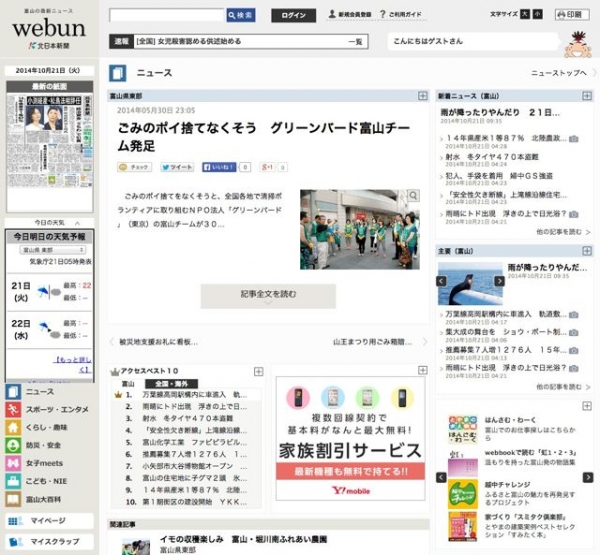Open the 女子meets sidebar icon

(13, 463)
